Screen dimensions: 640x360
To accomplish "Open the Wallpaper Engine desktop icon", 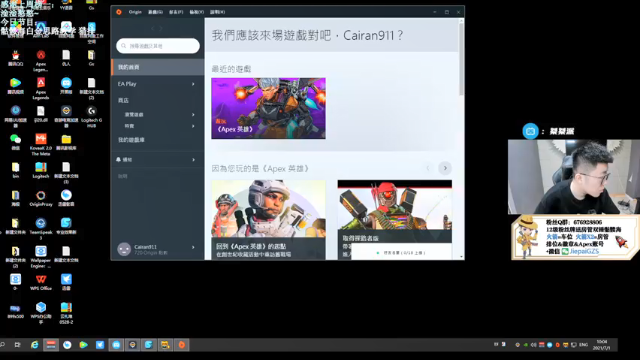I will (x=41, y=257).
